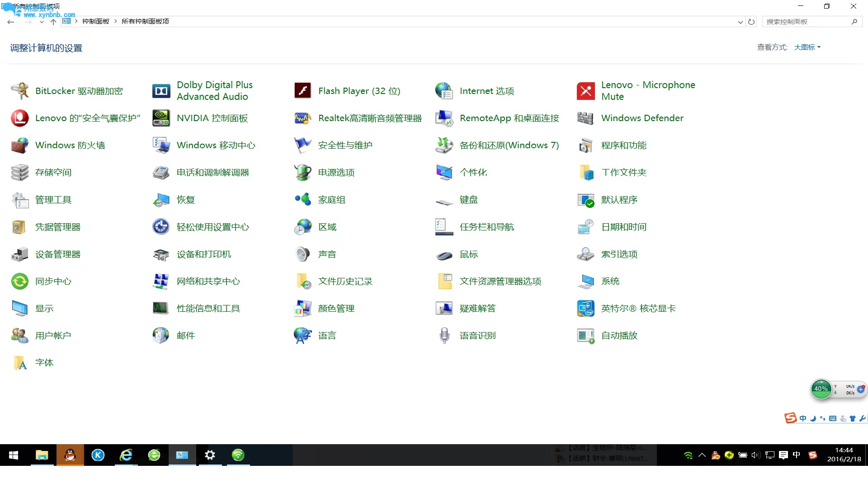Open 设备管理器 icon
This screenshot has height=488, width=868.
click(x=20, y=254)
